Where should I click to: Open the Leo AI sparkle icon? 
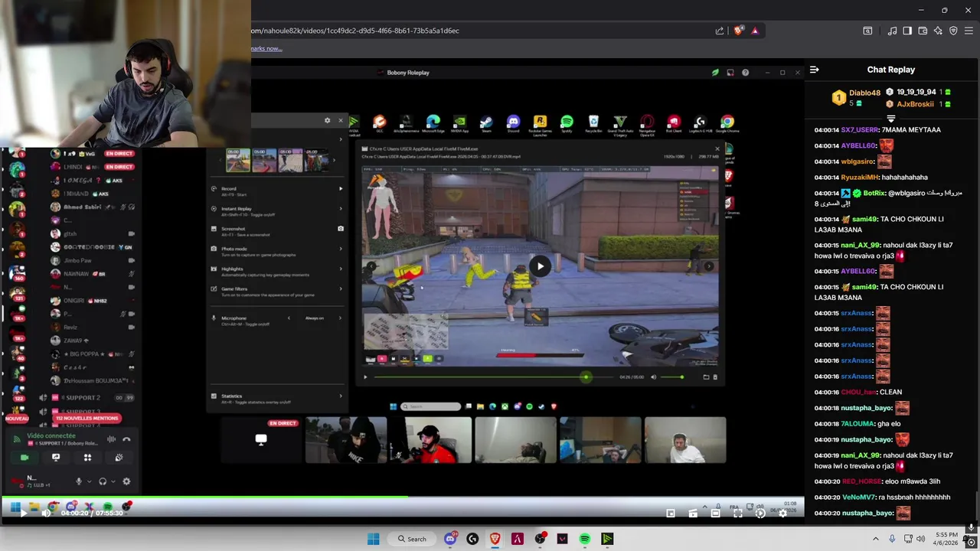[x=938, y=31]
